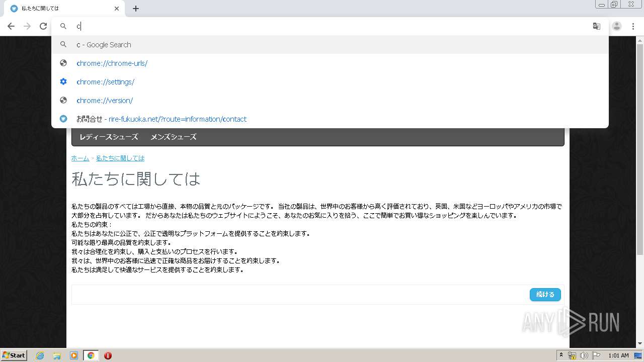This screenshot has width=644, height=362.
Task: Click the magnifier icon in the Google Search suggestion
Action: 63,45
